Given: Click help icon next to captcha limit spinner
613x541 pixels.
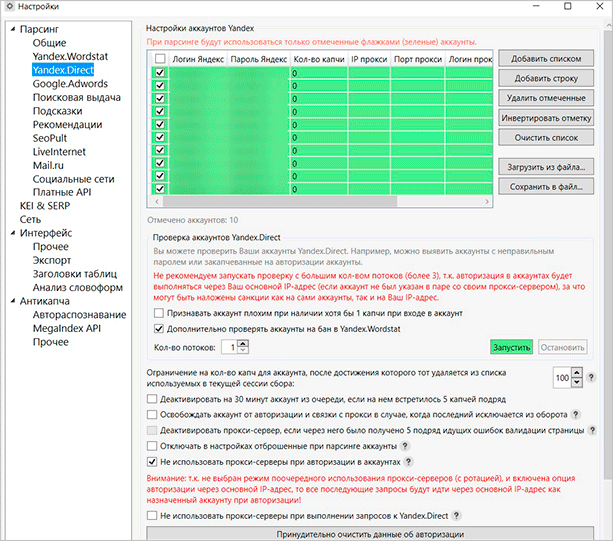Looking at the screenshot, I should (x=592, y=378).
